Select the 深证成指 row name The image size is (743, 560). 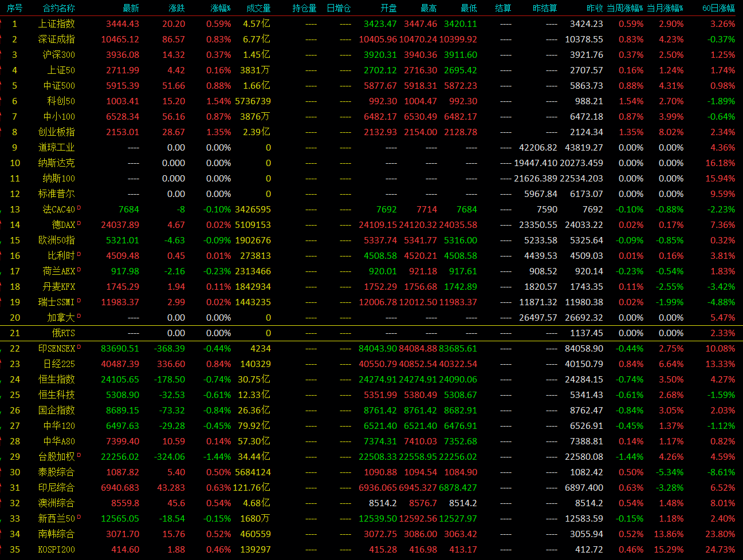point(56,40)
